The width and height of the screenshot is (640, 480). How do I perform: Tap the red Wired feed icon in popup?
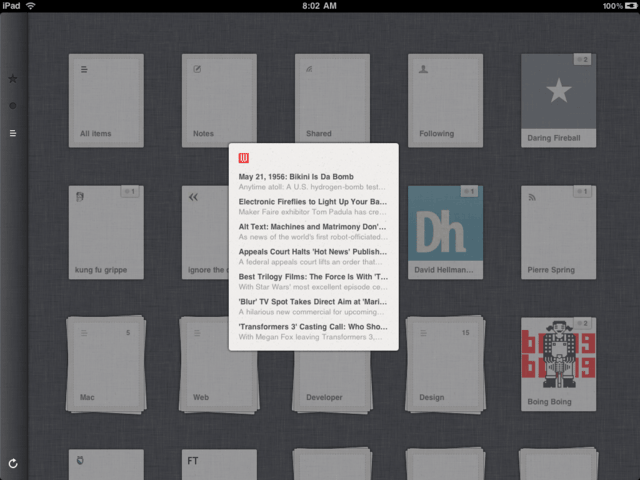click(244, 158)
